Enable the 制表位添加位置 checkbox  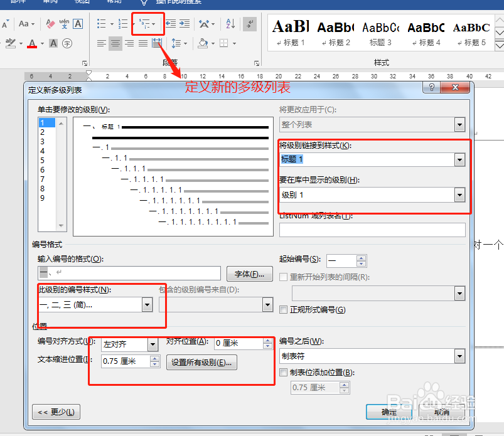click(282, 373)
